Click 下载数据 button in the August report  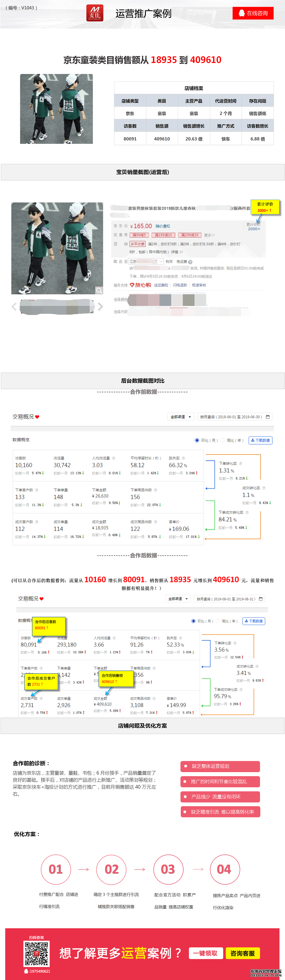click(x=254, y=621)
